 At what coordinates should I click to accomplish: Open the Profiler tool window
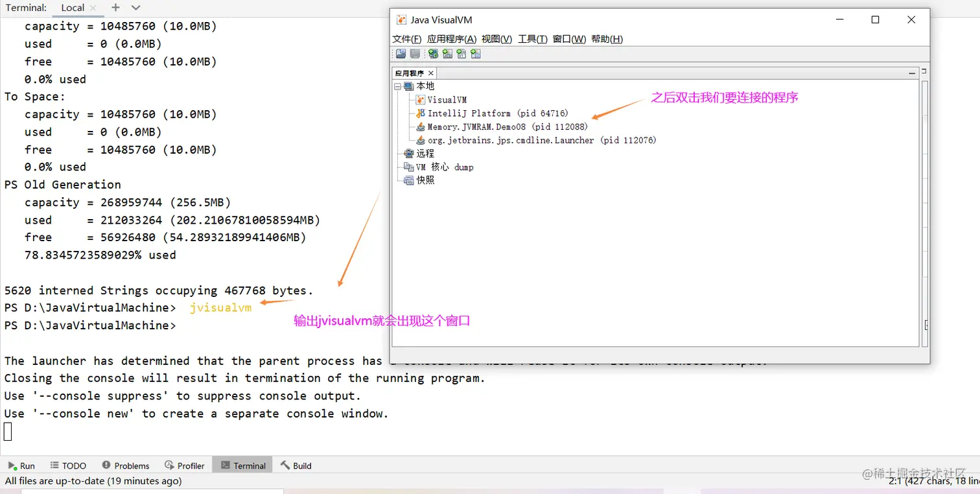tap(185, 465)
